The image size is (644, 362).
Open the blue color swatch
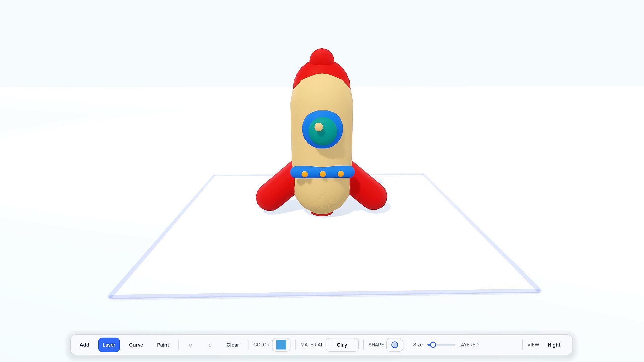click(281, 345)
